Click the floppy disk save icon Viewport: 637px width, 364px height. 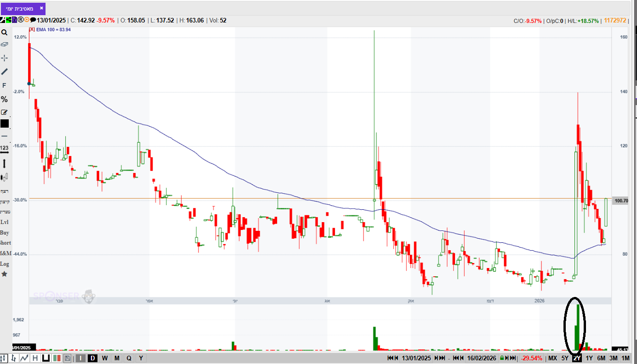(x=68, y=358)
